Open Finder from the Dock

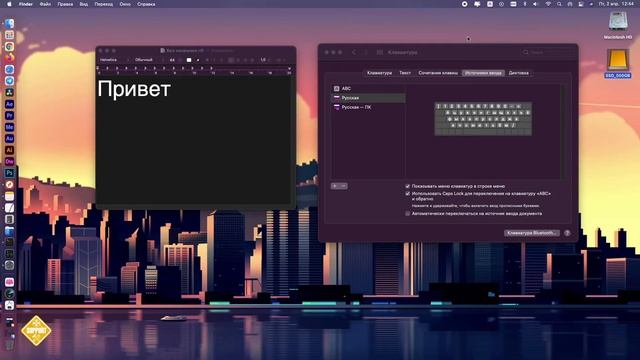point(9,24)
